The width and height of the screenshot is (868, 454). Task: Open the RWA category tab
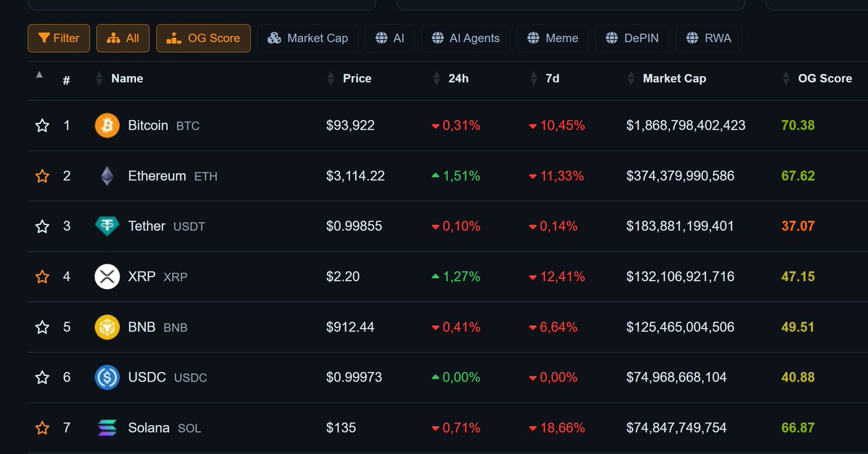tap(709, 38)
